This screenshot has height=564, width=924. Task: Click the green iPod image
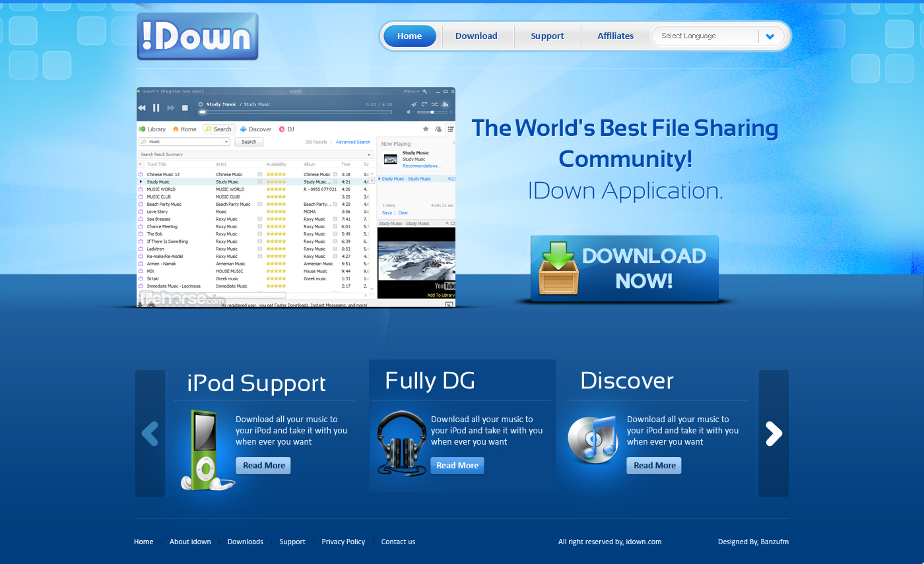[x=207, y=450]
